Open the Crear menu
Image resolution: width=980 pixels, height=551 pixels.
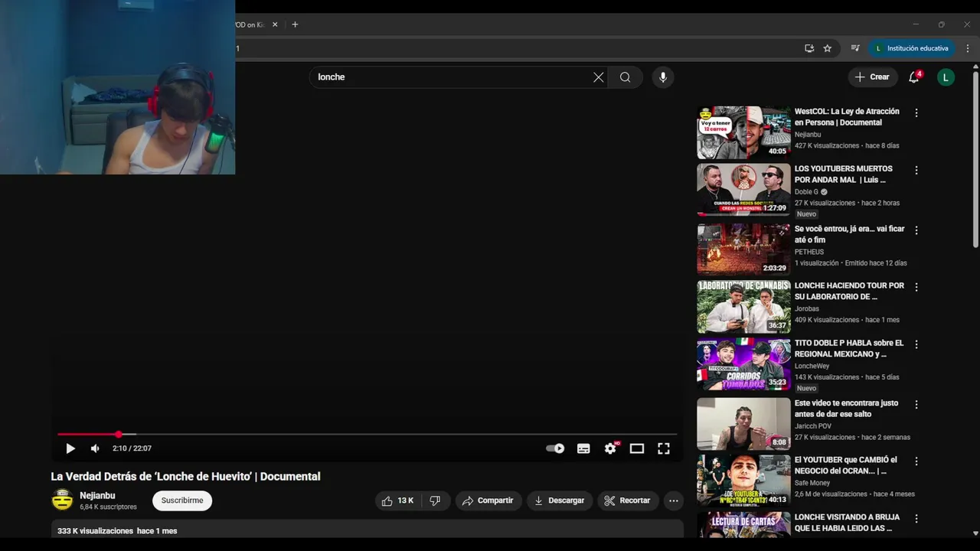[x=872, y=77]
